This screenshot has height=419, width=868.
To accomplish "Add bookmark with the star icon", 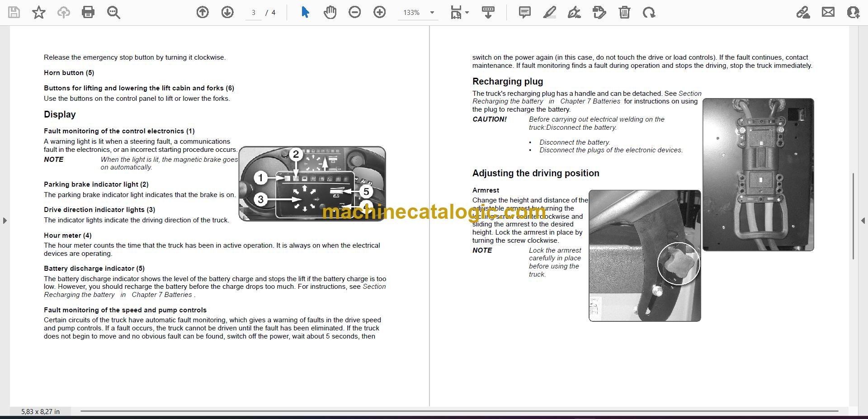I will [39, 12].
